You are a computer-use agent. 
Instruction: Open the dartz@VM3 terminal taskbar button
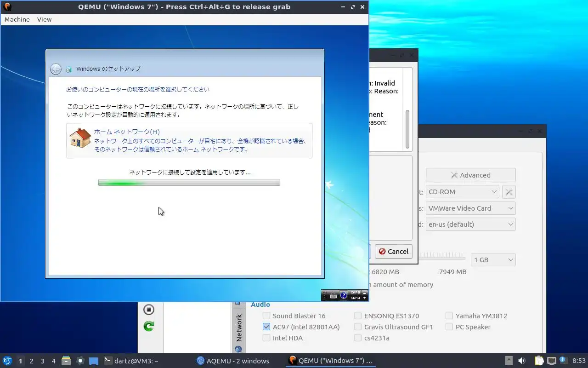131,361
